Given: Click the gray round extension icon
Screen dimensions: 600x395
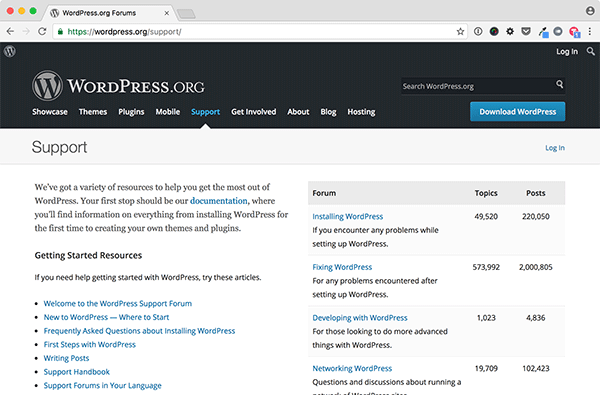Looking at the screenshot, I should [x=558, y=31].
